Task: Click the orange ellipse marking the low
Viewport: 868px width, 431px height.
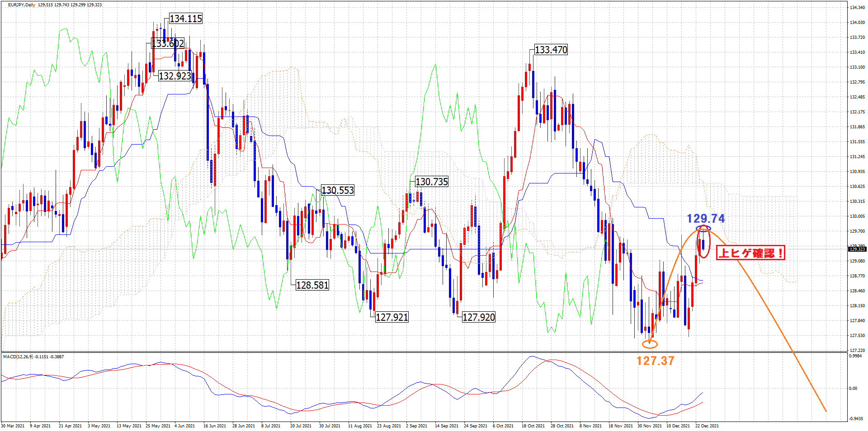Action: pos(650,344)
